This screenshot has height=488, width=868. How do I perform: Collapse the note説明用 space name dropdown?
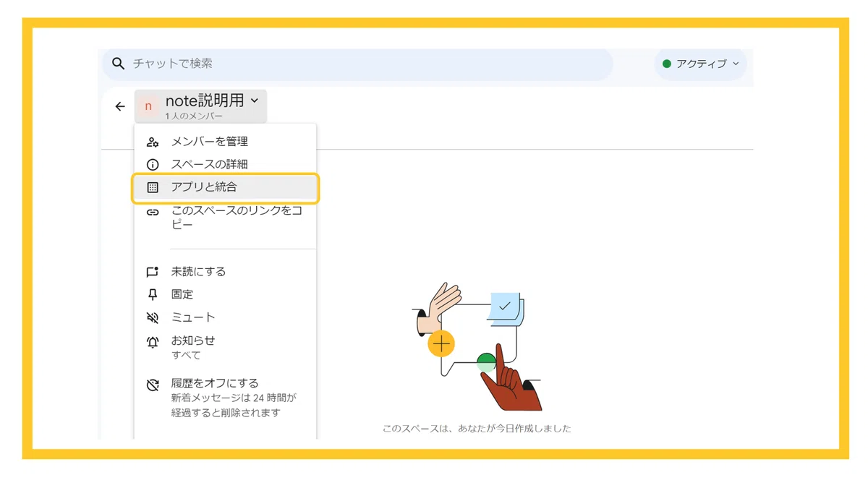(x=200, y=106)
